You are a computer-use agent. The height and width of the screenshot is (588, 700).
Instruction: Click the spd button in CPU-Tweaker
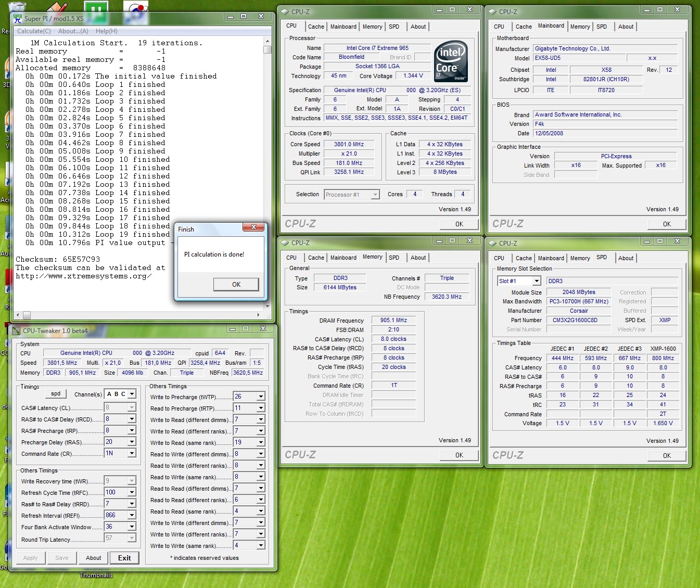click(56, 394)
